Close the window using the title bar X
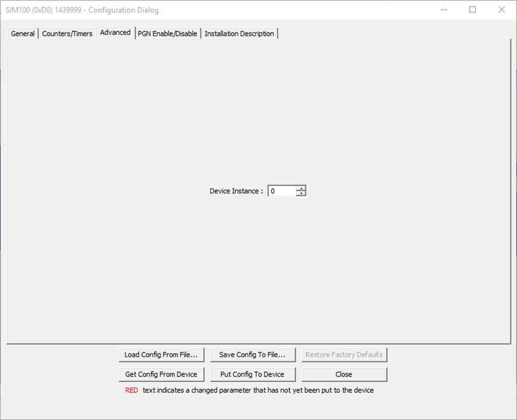 (x=501, y=10)
